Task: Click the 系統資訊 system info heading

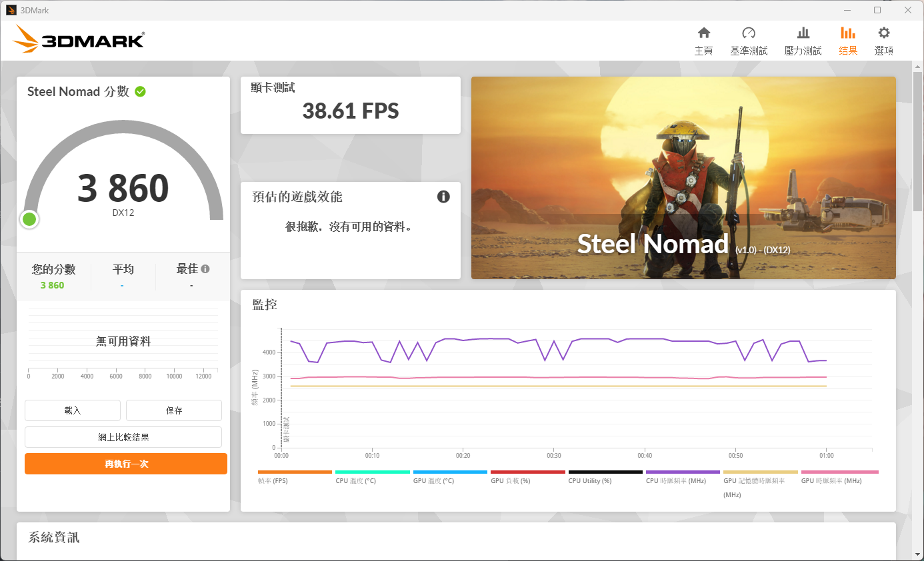Action: [54, 537]
